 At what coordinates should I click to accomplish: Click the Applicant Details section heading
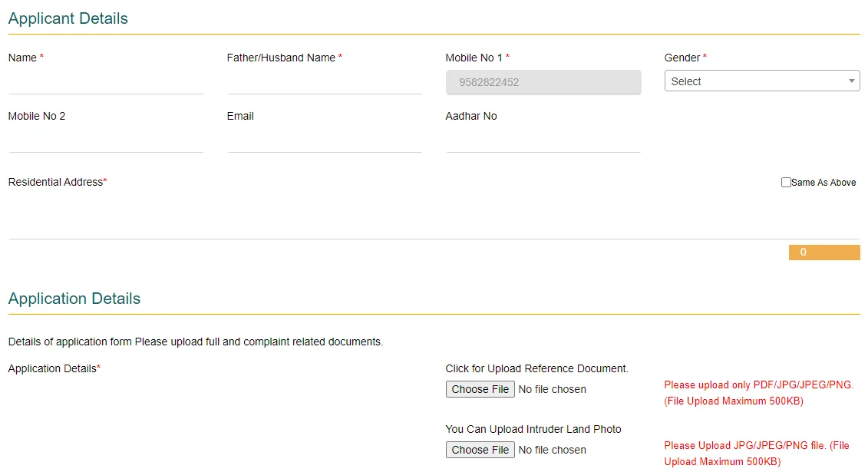click(x=68, y=18)
